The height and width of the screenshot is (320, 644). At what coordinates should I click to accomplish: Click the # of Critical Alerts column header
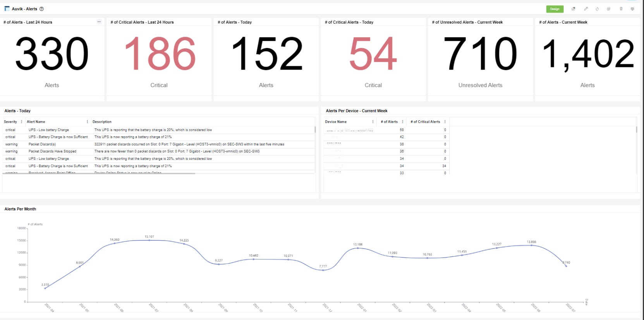[425, 122]
